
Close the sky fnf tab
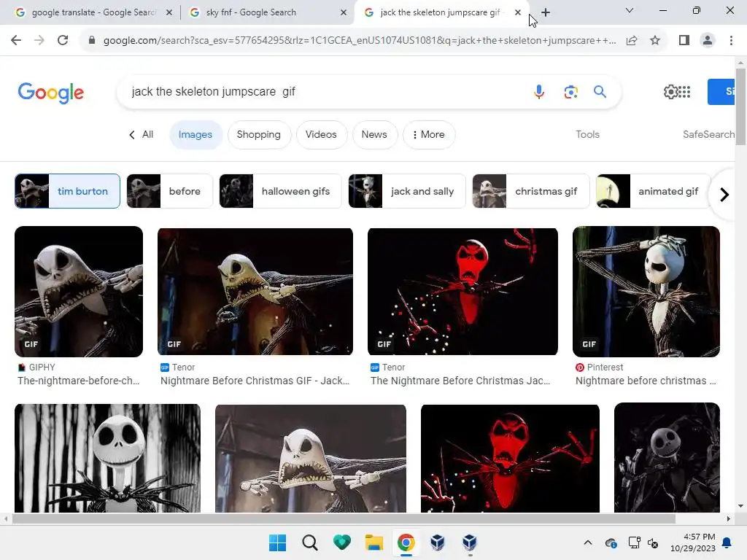pyautogui.click(x=344, y=12)
